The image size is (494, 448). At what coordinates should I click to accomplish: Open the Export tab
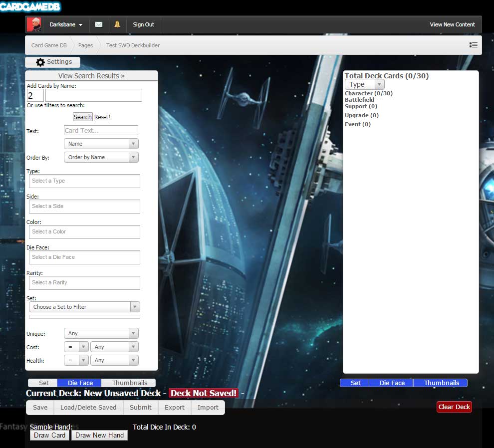[x=174, y=408]
